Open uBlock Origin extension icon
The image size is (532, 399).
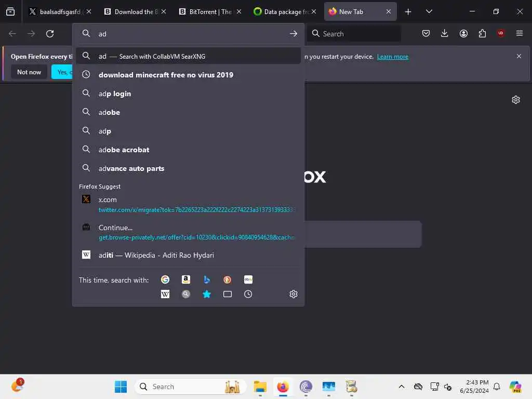501,33
